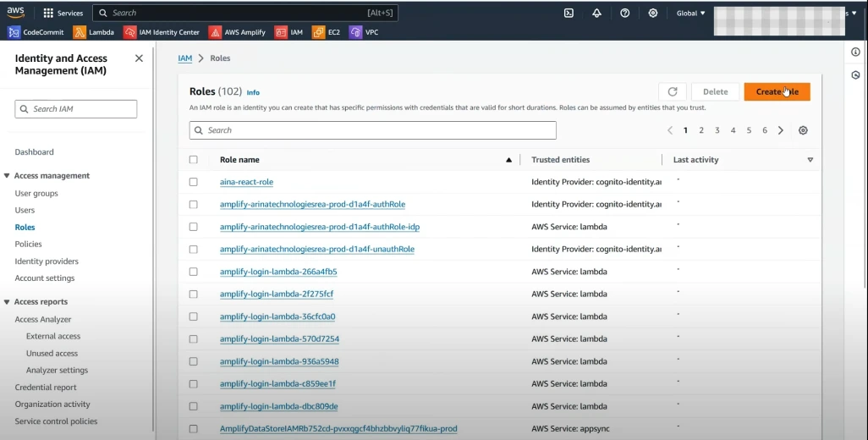
Task: Select the aina-react-role checkbox
Action: (x=194, y=182)
